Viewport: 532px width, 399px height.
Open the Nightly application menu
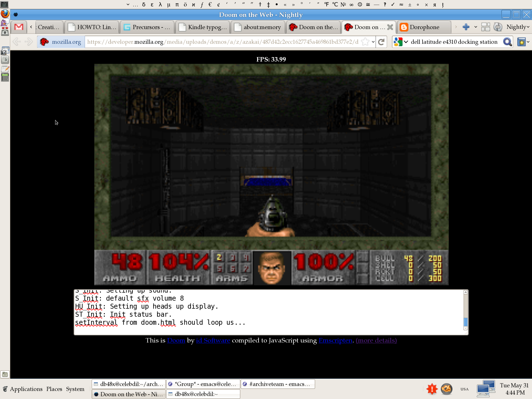[518, 27]
